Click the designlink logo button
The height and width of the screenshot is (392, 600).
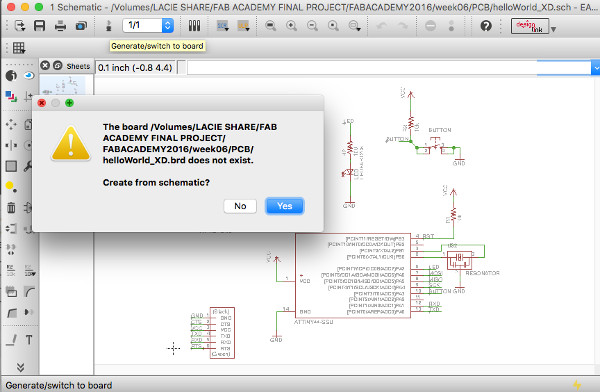point(530,26)
